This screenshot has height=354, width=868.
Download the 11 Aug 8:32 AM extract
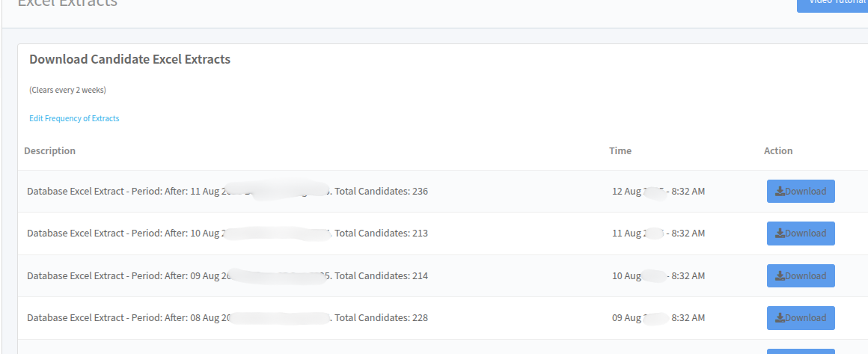click(801, 234)
